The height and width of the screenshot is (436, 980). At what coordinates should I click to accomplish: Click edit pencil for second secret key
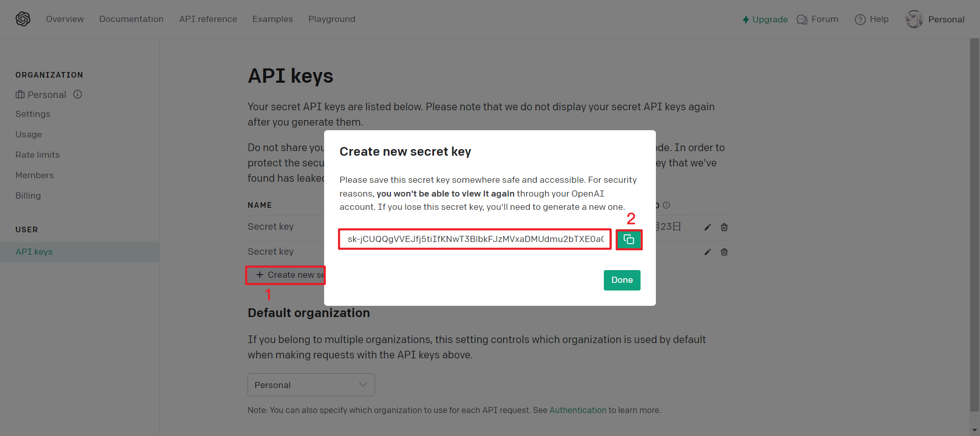(707, 252)
